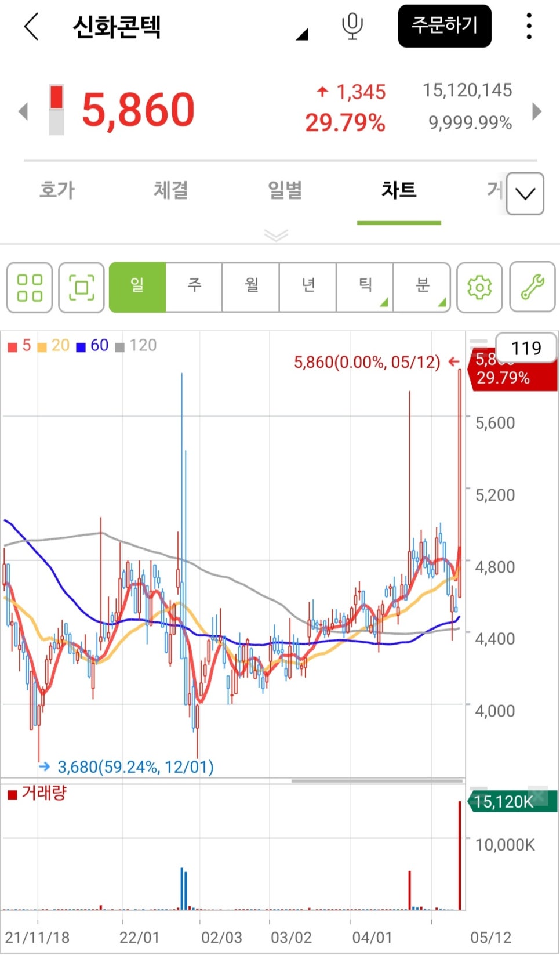This screenshot has width=560, height=955.
Task: Switch to the 체결 tab
Action: [x=171, y=190]
